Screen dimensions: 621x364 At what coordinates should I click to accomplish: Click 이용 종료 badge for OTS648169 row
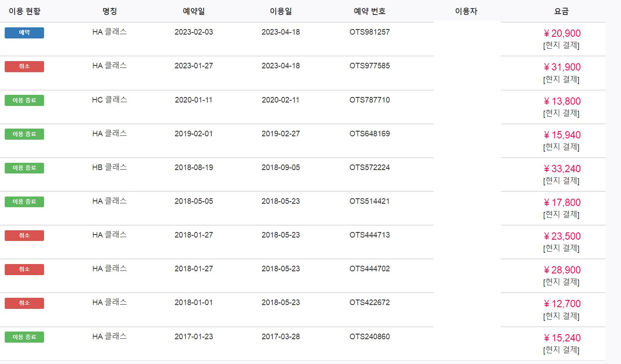[24, 134]
